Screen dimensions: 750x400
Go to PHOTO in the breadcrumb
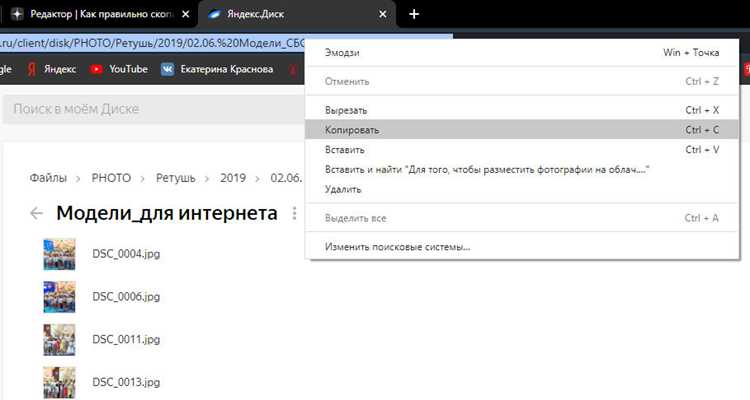pos(111,178)
